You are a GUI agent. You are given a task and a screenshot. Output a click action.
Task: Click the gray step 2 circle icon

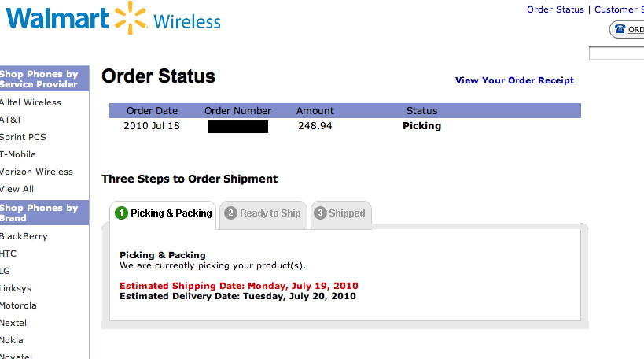point(230,213)
